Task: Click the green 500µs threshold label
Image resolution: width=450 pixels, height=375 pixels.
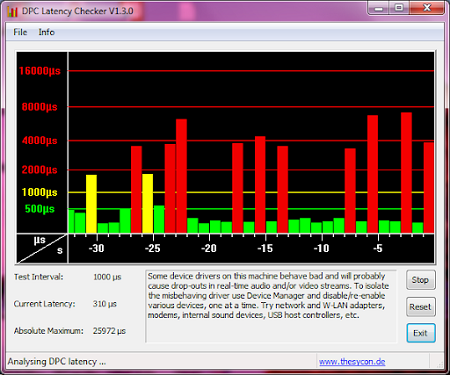Action: pyautogui.click(x=40, y=209)
